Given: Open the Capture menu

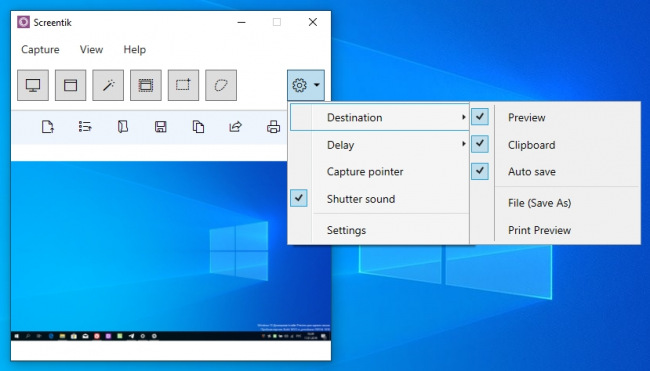Looking at the screenshot, I should pos(40,49).
